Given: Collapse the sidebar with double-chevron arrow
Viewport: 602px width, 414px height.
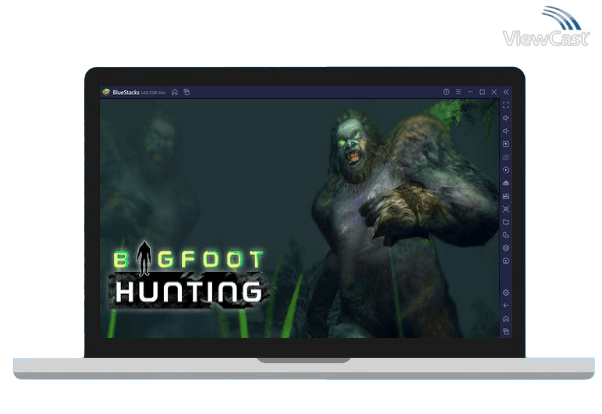Looking at the screenshot, I should pos(506,92).
